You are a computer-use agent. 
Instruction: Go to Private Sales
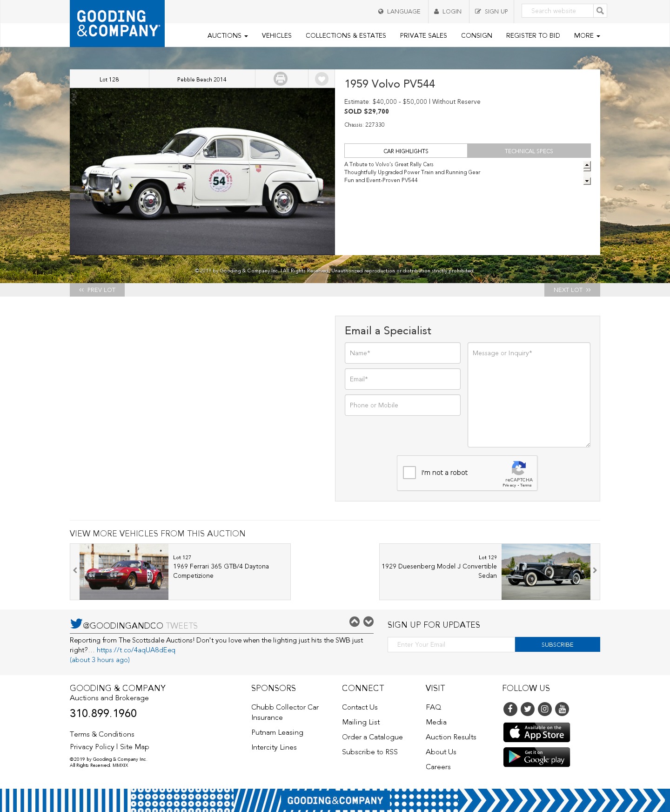(x=423, y=35)
